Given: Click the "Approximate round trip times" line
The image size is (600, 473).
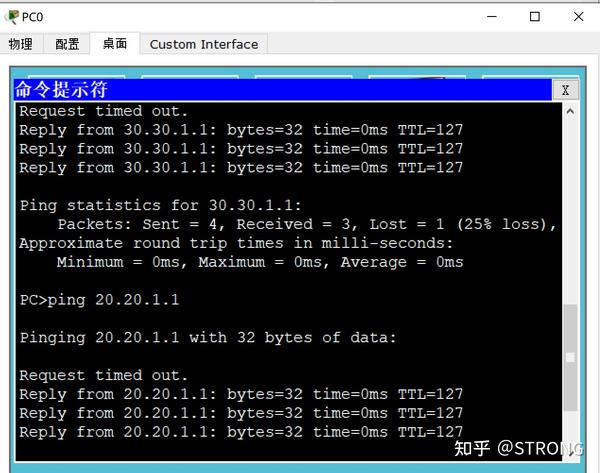Looking at the screenshot, I should (x=236, y=243).
